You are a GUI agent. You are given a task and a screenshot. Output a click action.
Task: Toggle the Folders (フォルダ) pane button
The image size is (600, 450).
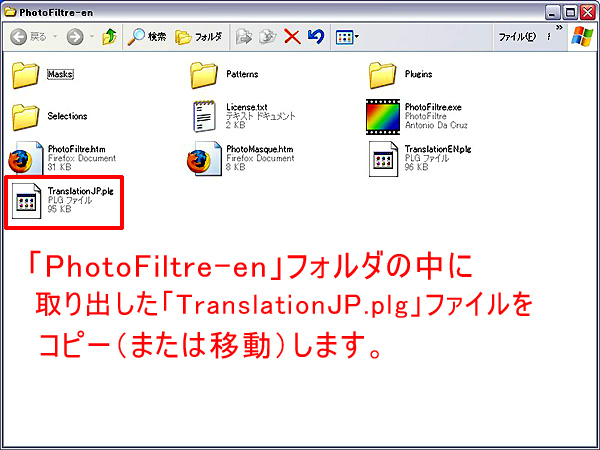click(x=199, y=37)
